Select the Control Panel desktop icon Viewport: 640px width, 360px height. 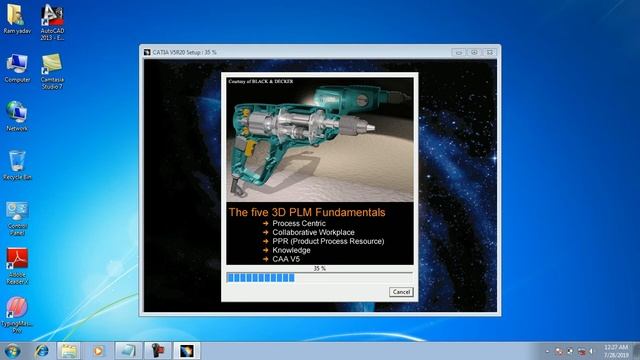tap(17, 219)
